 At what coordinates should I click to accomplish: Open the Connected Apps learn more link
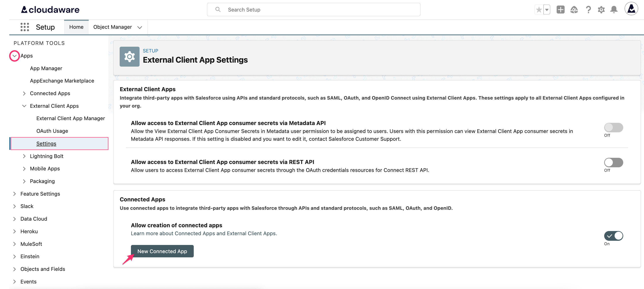(x=204, y=233)
